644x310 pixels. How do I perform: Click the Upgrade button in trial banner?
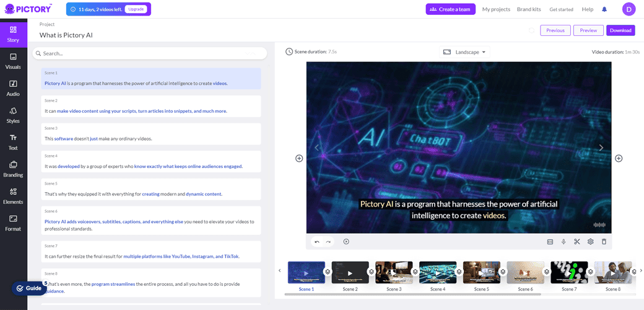click(136, 9)
